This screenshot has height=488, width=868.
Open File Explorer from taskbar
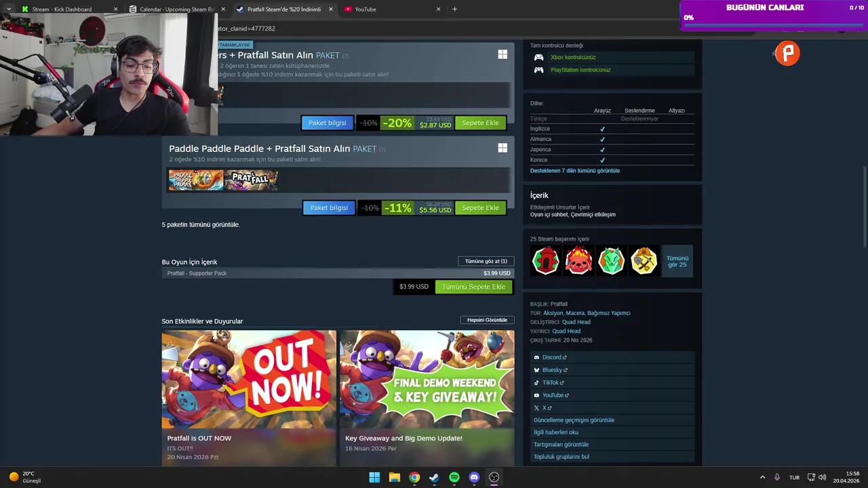tap(395, 477)
